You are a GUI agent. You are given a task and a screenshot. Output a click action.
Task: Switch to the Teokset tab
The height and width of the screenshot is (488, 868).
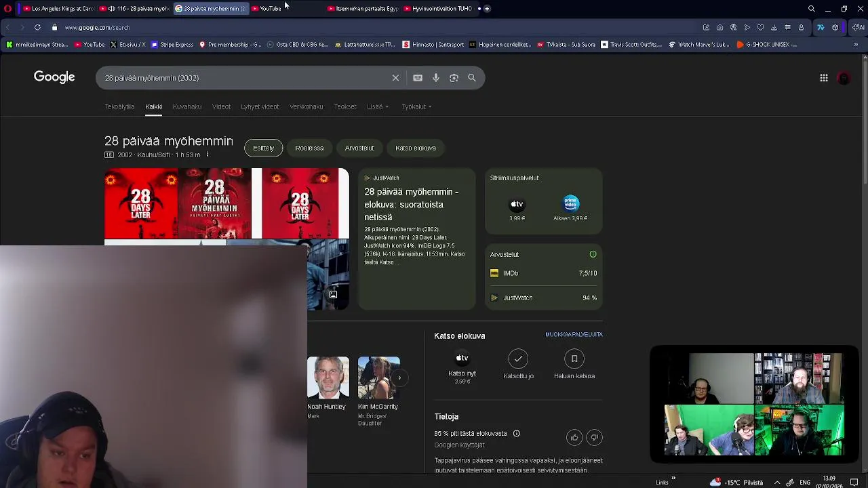345,106
